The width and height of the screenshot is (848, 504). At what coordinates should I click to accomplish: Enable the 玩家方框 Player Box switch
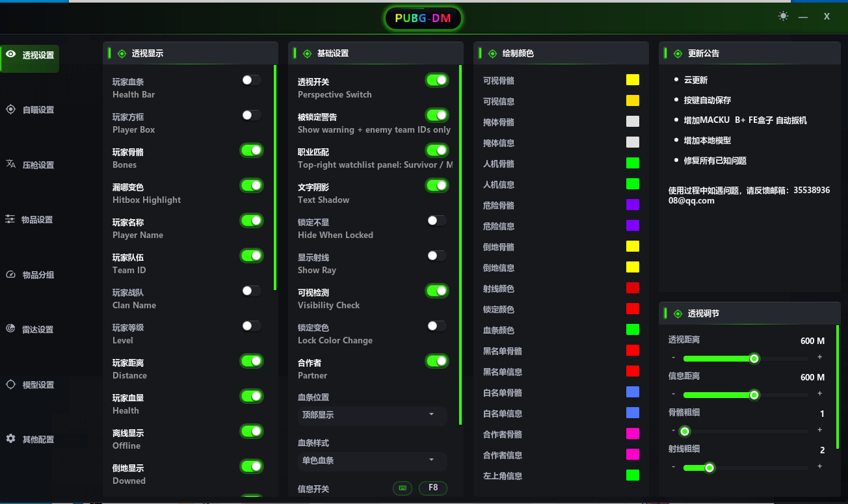coord(252,116)
